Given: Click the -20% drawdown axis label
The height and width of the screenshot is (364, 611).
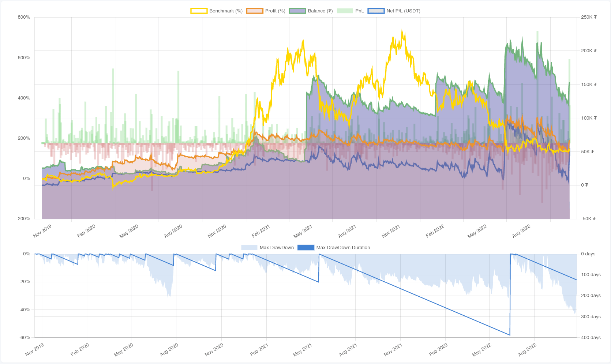Looking at the screenshot, I should (x=25, y=282).
